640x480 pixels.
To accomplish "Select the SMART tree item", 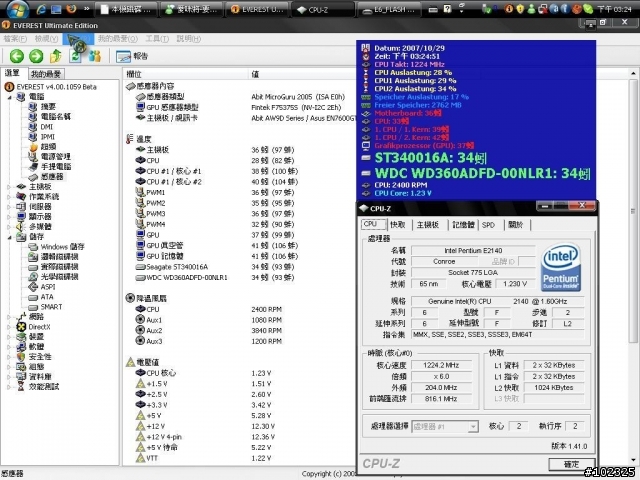I will point(51,307).
